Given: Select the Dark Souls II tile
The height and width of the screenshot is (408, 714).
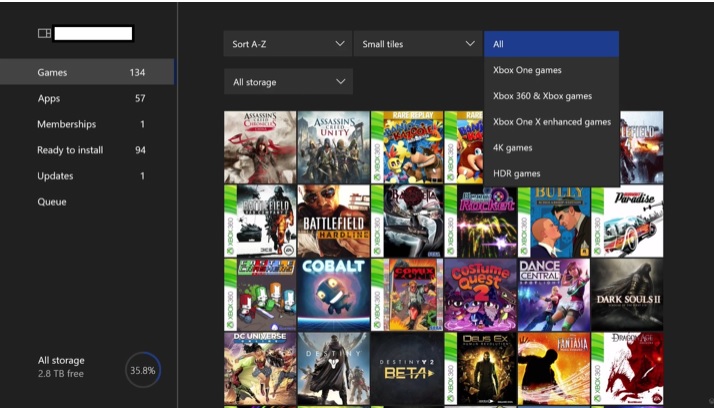Looking at the screenshot, I should click(x=627, y=294).
